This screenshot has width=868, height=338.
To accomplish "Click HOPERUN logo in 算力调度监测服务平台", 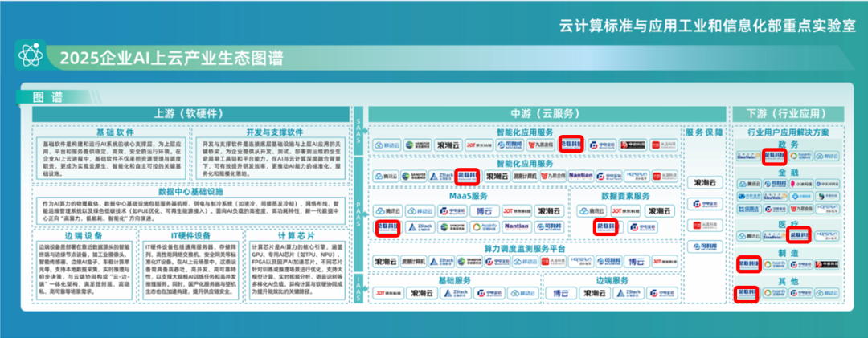I will tap(581, 262).
